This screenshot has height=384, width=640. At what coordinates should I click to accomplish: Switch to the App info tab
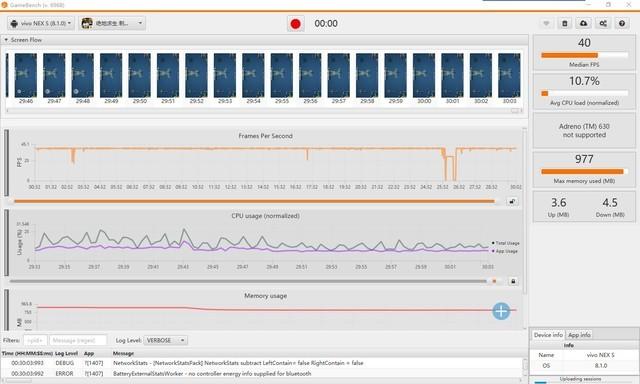[x=579, y=335]
